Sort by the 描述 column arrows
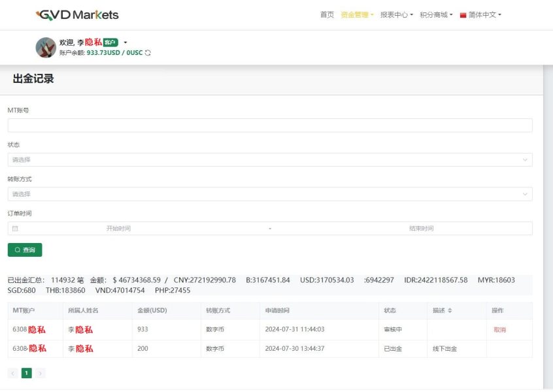 450,310
